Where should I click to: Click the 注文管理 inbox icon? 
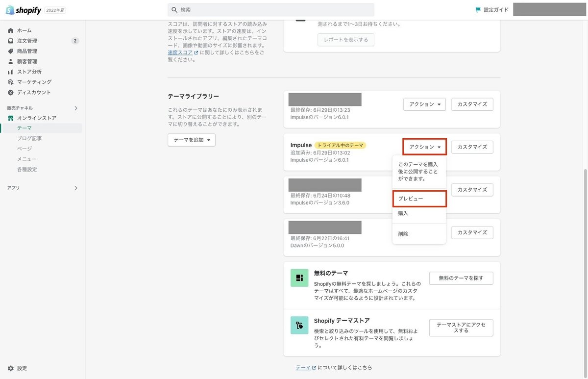(11, 41)
